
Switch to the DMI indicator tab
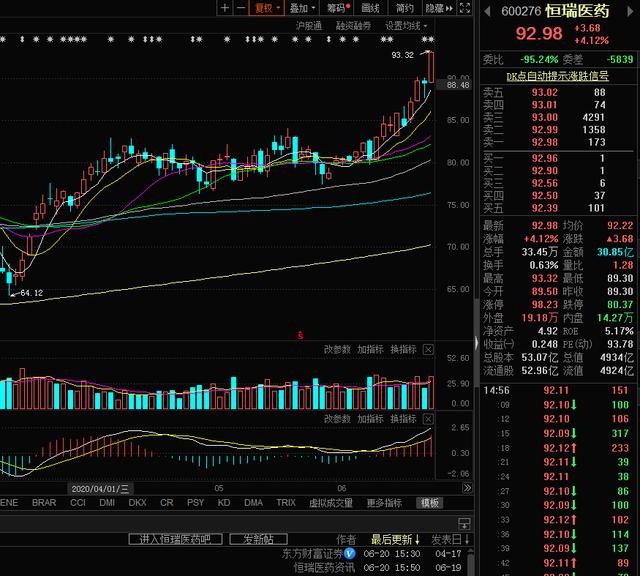click(107, 503)
